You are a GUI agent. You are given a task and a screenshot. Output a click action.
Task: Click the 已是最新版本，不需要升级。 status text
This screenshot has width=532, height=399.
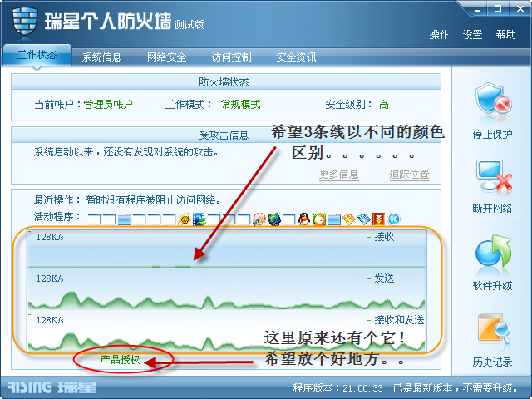(456, 388)
